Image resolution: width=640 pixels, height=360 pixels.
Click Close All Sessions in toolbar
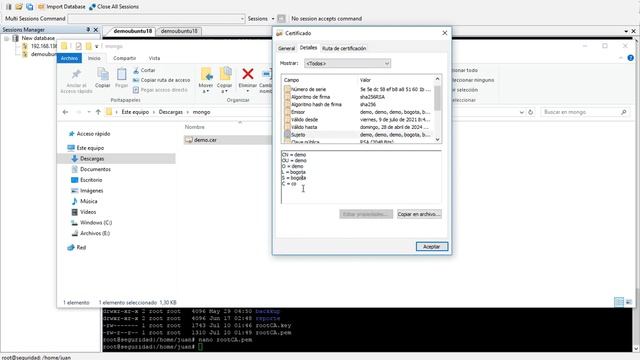pos(114,7)
